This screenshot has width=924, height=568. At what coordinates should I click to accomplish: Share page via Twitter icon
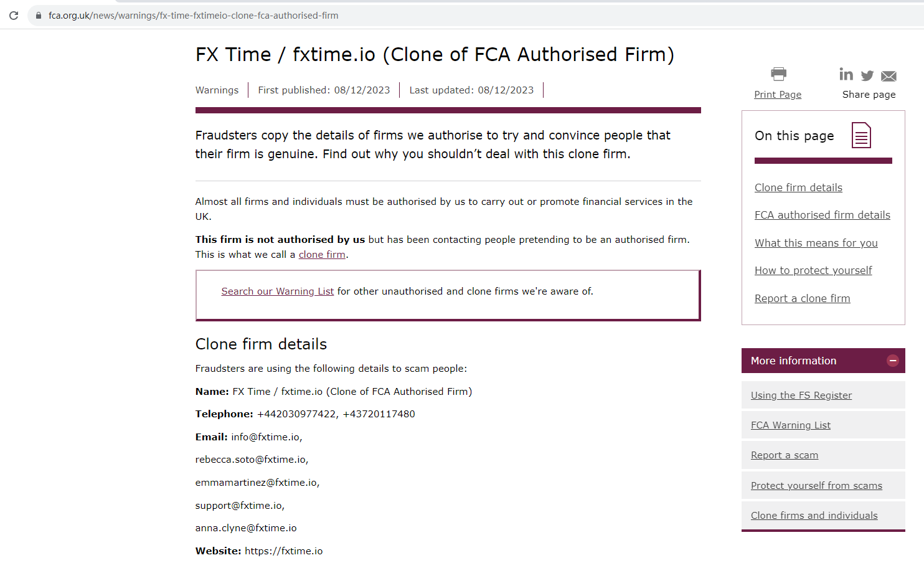click(867, 76)
